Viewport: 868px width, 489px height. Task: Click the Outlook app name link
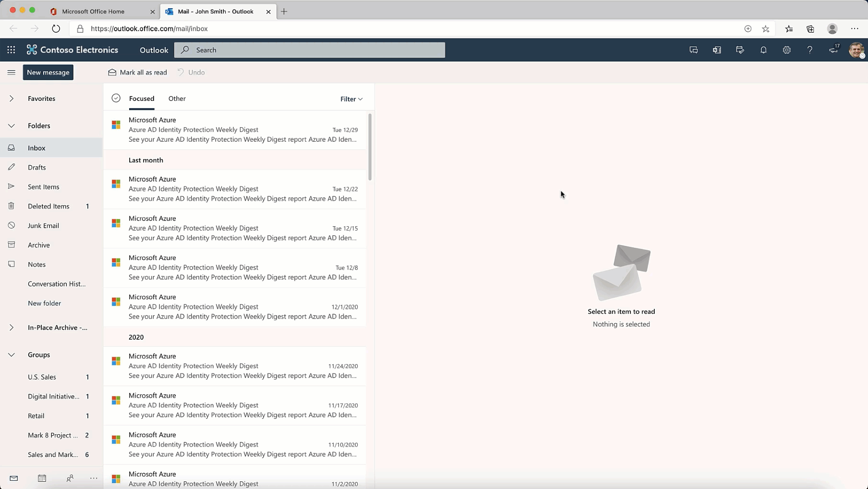154,50
